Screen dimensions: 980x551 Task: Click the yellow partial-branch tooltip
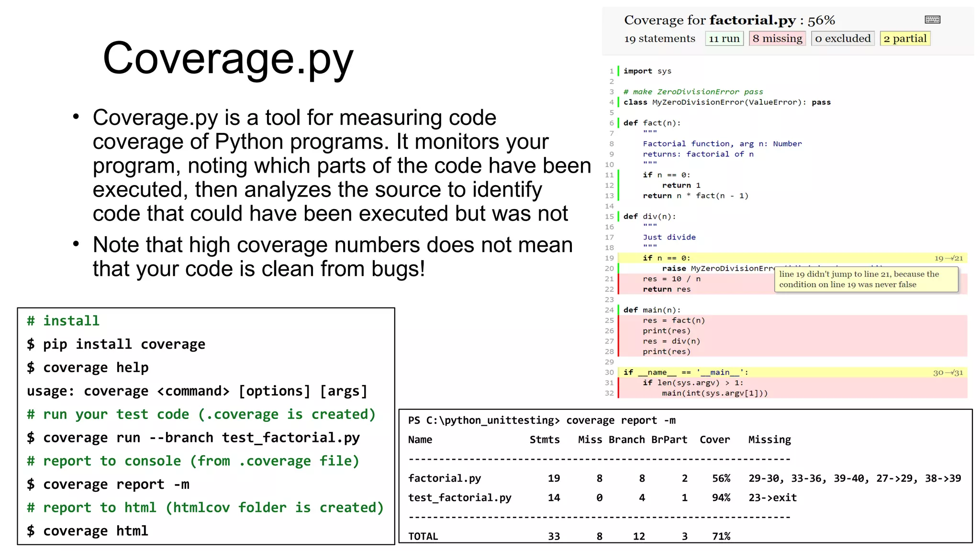point(866,279)
